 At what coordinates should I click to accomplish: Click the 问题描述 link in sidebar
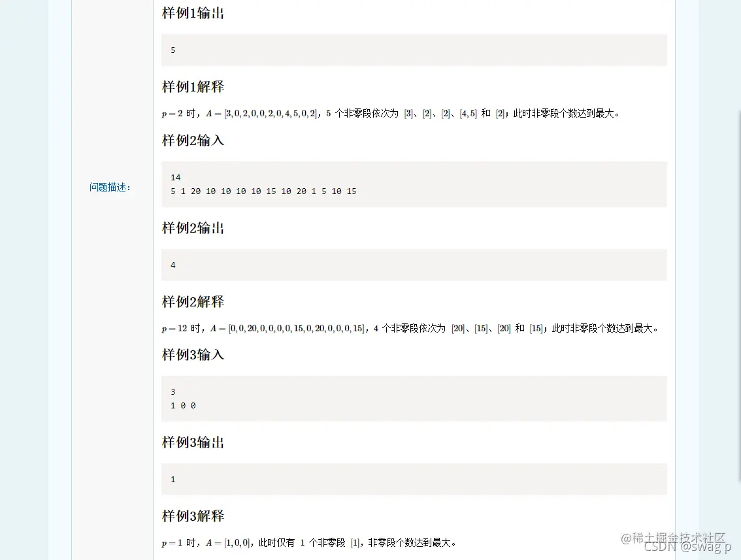point(107,188)
